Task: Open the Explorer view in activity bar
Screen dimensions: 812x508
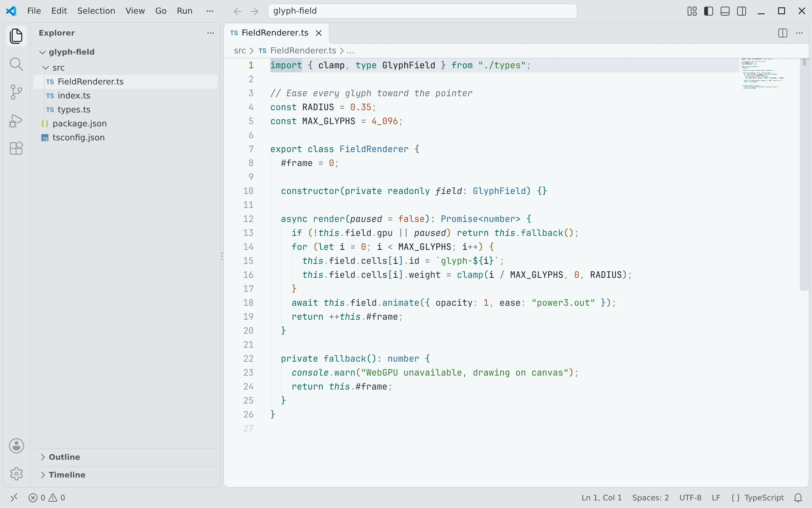Action: (16, 36)
